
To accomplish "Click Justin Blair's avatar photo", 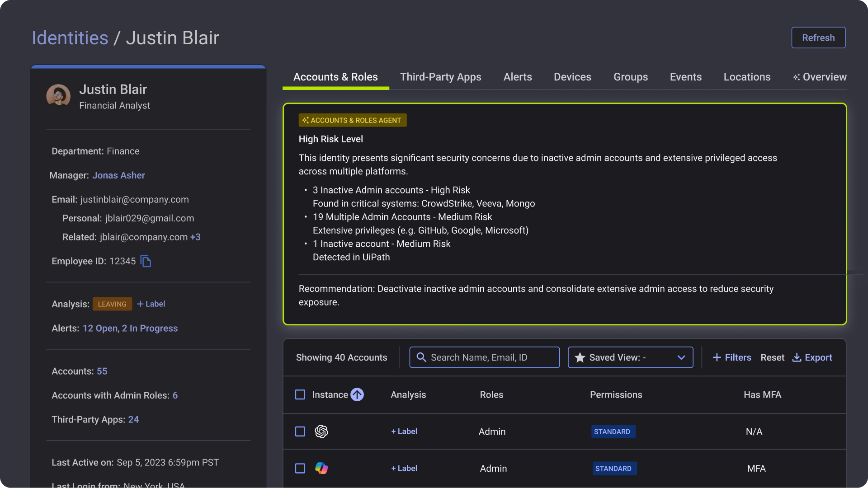I will click(x=58, y=96).
